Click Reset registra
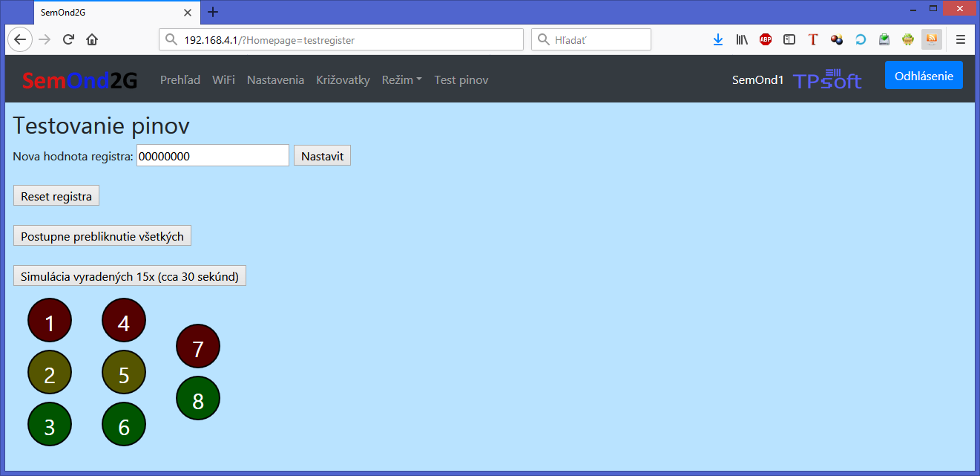The image size is (980, 476). click(56, 196)
